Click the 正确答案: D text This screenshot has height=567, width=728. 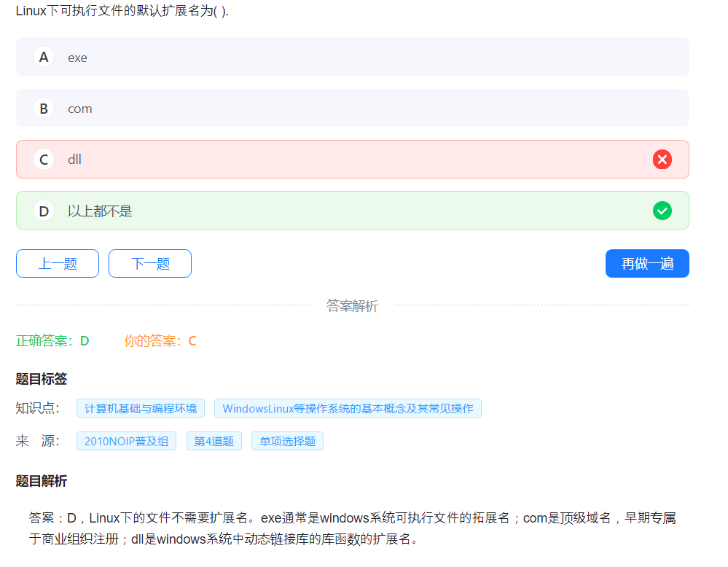click(52, 341)
